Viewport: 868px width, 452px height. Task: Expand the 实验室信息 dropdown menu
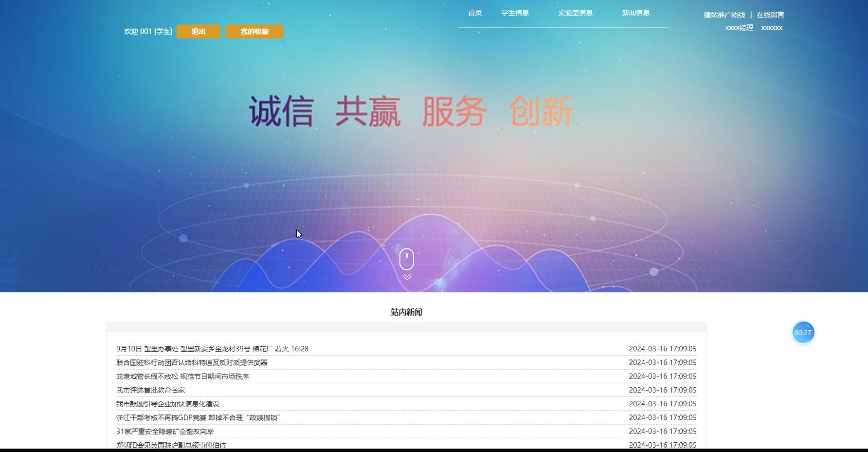click(576, 13)
